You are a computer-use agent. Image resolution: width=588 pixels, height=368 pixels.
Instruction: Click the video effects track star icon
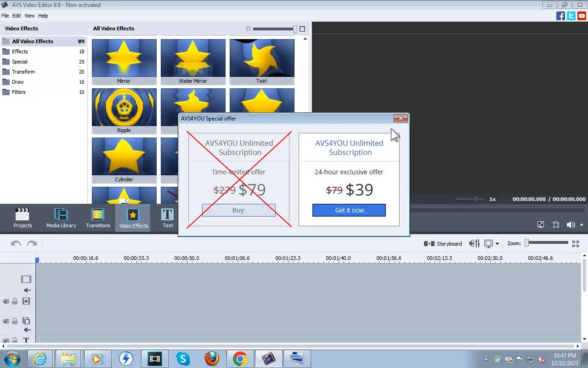pos(26,301)
